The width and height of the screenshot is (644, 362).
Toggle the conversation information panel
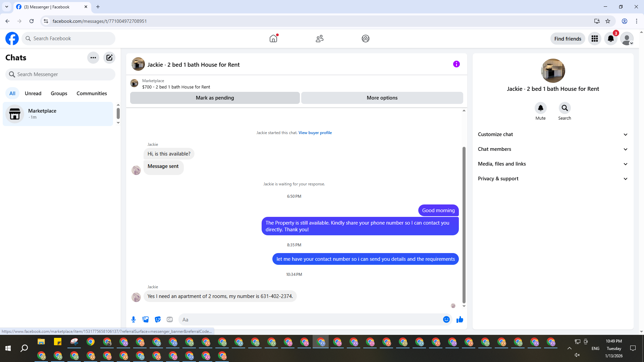pos(456,64)
